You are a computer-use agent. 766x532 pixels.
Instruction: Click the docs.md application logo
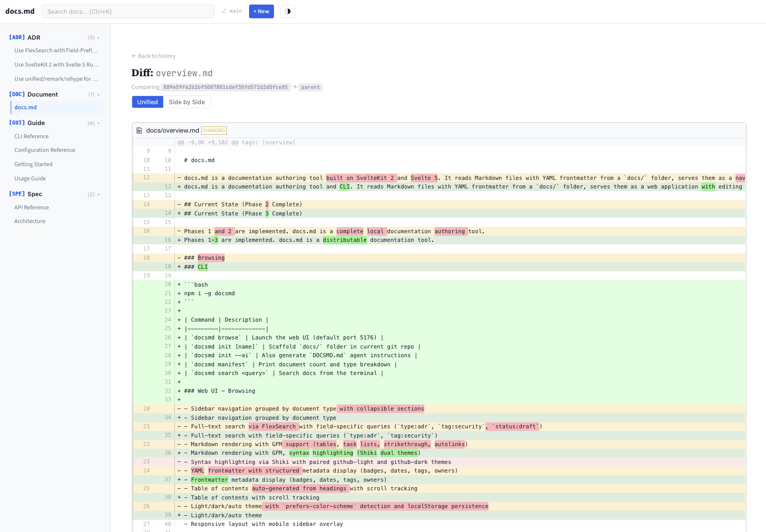pyautogui.click(x=20, y=11)
